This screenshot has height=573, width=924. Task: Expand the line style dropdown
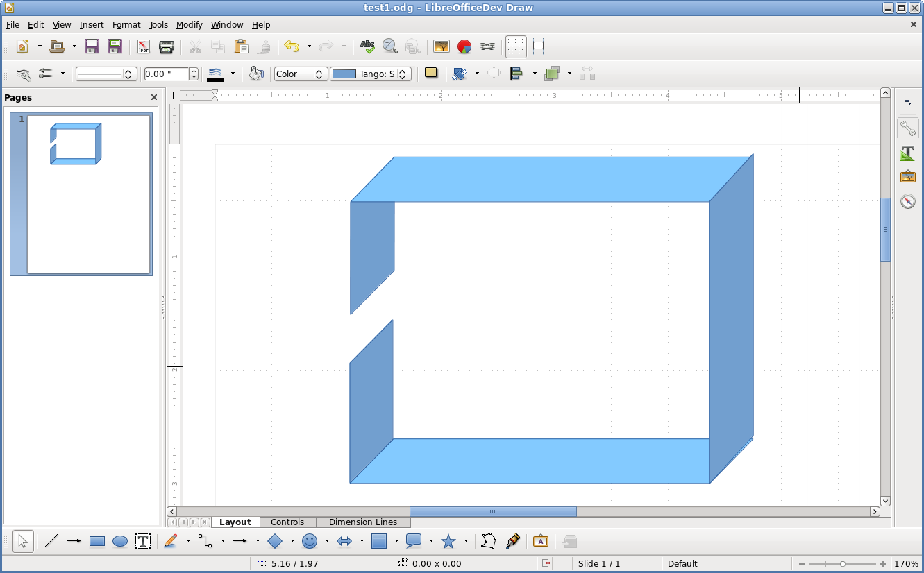tap(128, 74)
